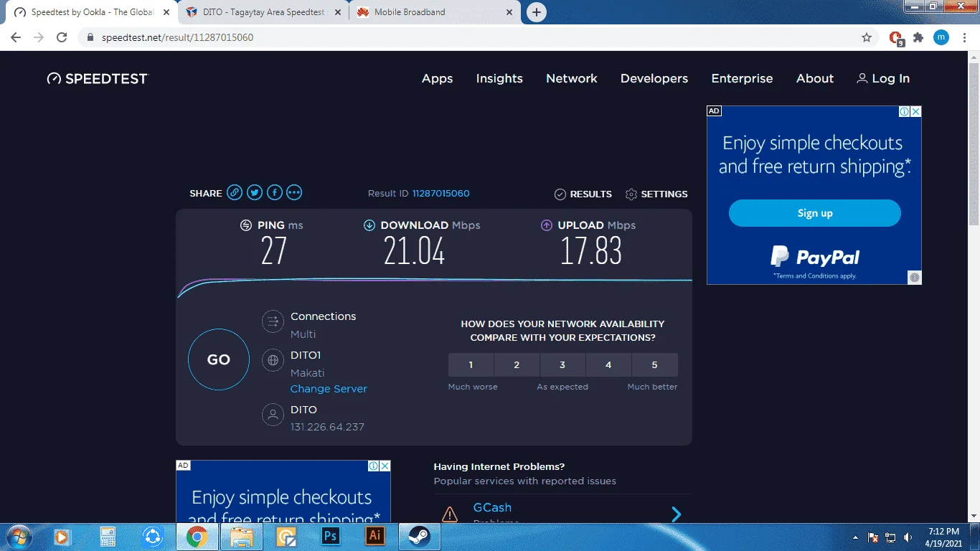Bookmark this page with the star icon

pyautogui.click(x=867, y=37)
